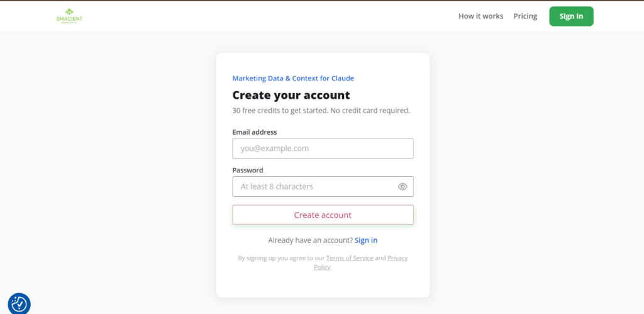Click the 30 free credits subtitle text
This screenshot has width=644, height=314.
click(x=321, y=111)
